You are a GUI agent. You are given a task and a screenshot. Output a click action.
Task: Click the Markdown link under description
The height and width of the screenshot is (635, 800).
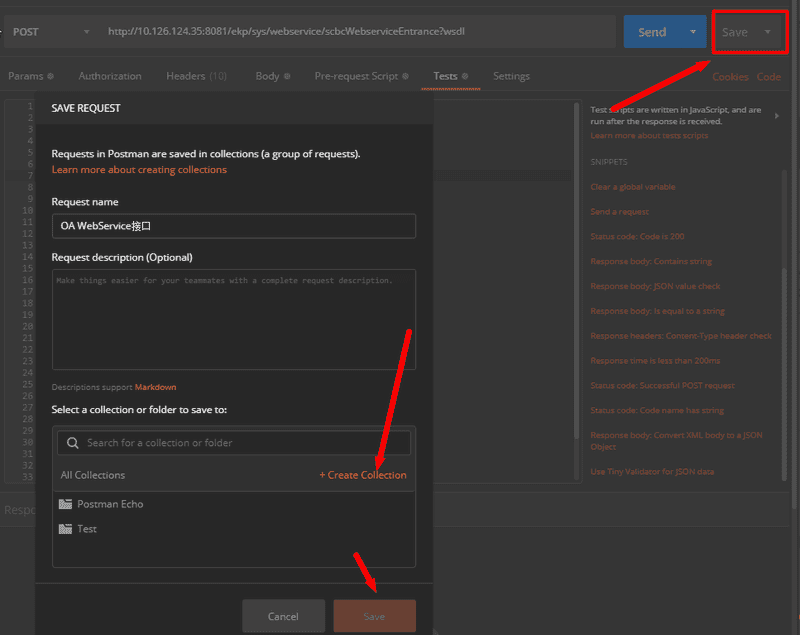pyautogui.click(x=155, y=387)
